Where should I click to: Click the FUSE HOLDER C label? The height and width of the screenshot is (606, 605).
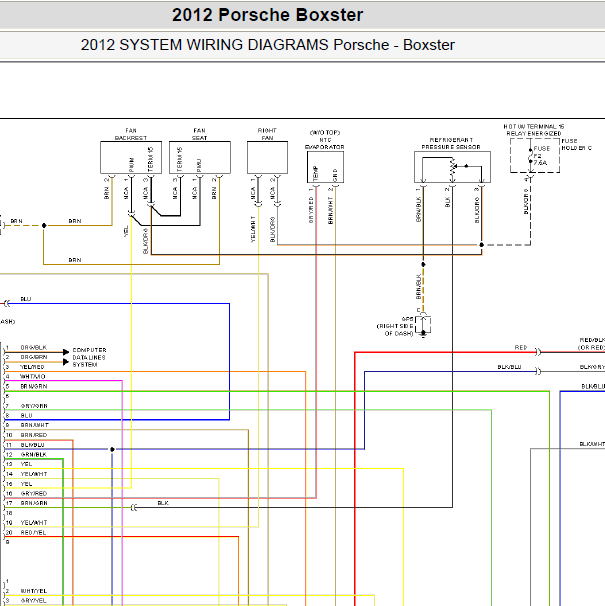pos(576,144)
